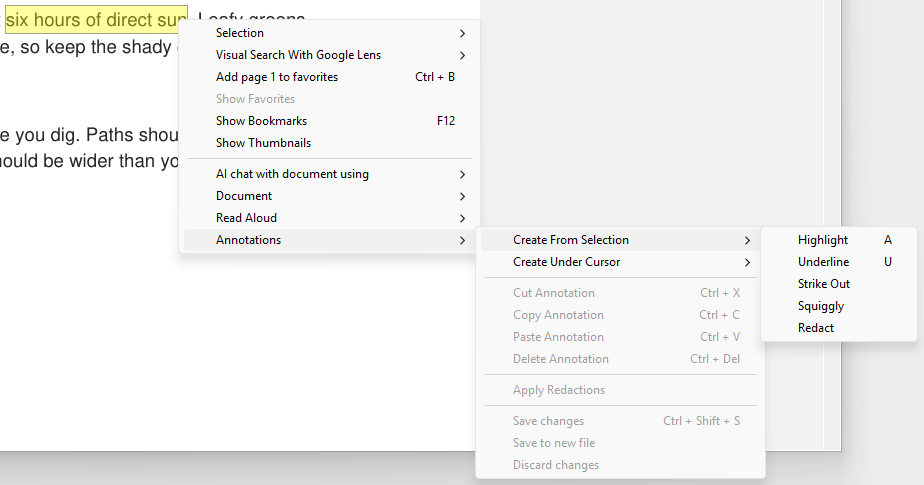The height and width of the screenshot is (485, 924).
Task: Open the Read Aloud submenu
Action: pyautogui.click(x=329, y=217)
